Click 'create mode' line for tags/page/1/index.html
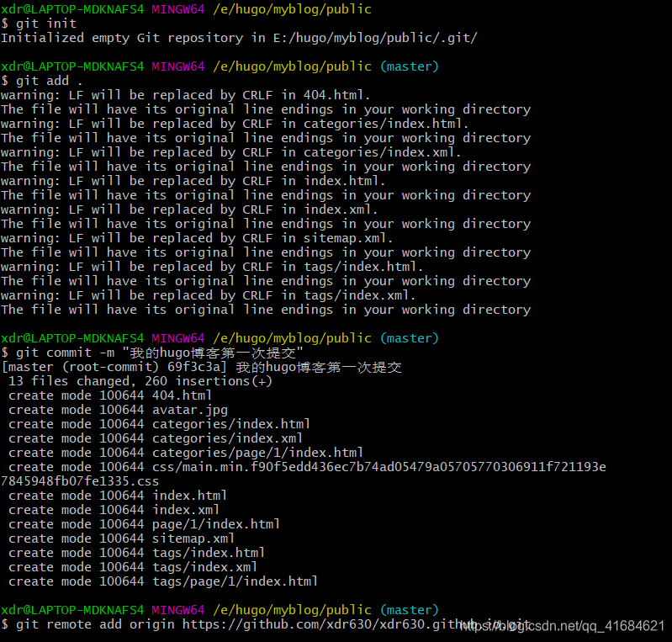 (x=163, y=581)
